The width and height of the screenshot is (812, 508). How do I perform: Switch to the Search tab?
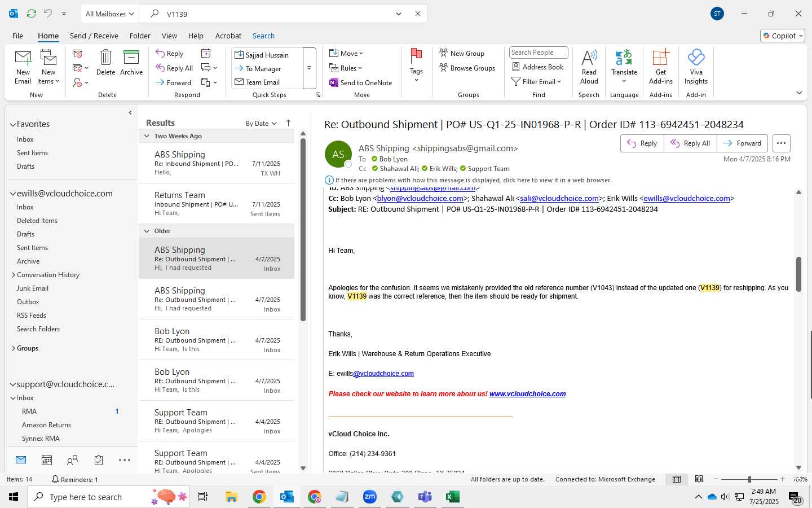point(263,36)
